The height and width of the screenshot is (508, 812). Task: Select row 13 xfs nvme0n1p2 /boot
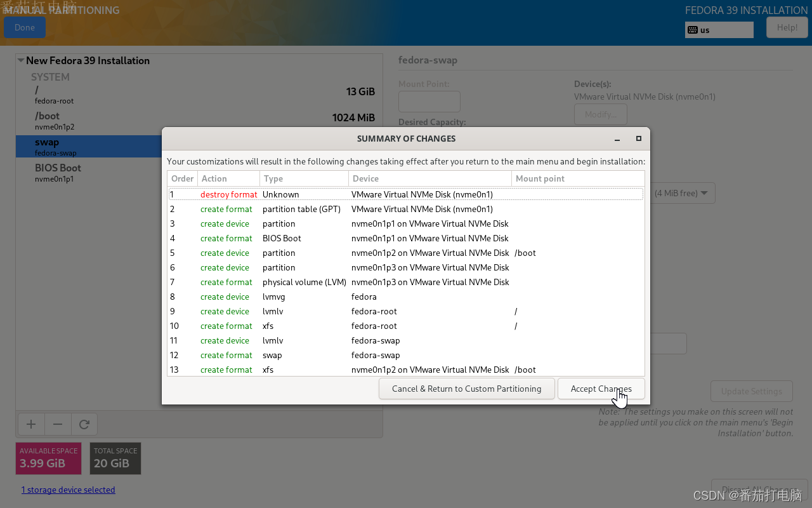[x=406, y=370]
